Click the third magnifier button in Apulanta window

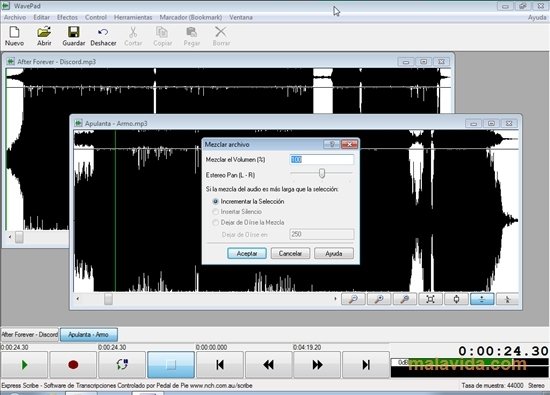(x=405, y=299)
